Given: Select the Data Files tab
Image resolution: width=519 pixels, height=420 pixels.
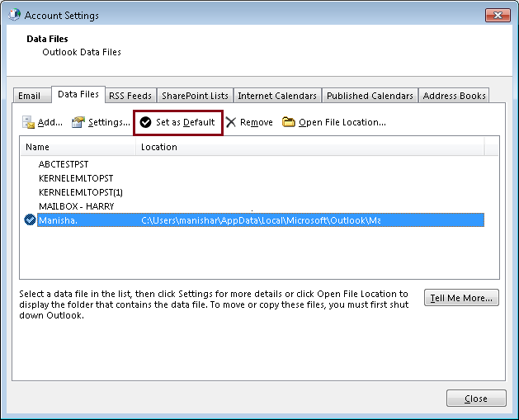Looking at the screenshot, I should pyautogui.click(x=78, y=94).
